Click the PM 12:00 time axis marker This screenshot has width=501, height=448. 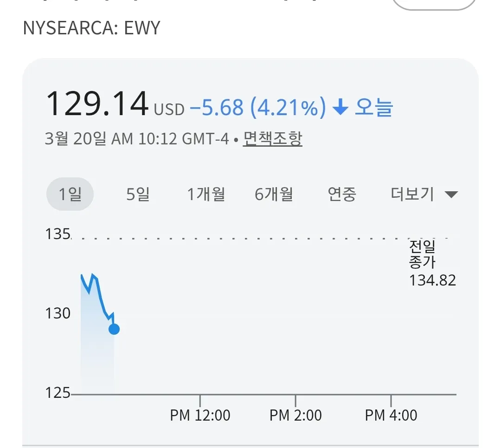click(200, 415)
